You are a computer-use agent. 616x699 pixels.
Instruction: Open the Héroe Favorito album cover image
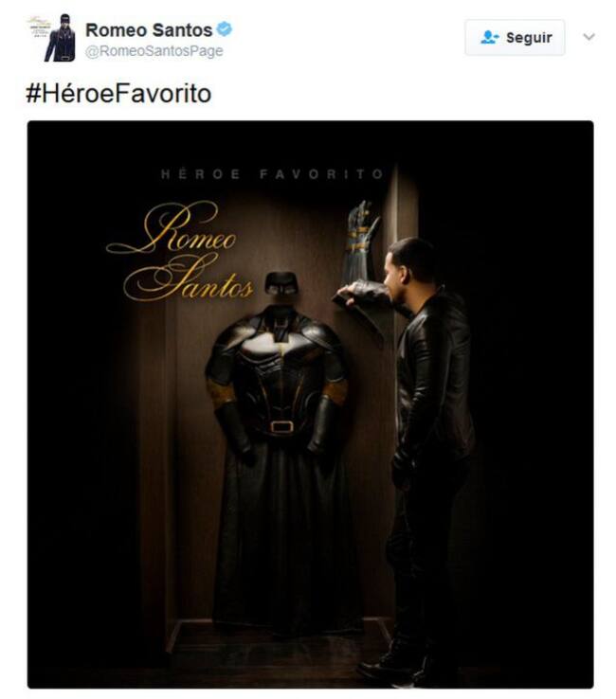310,404
